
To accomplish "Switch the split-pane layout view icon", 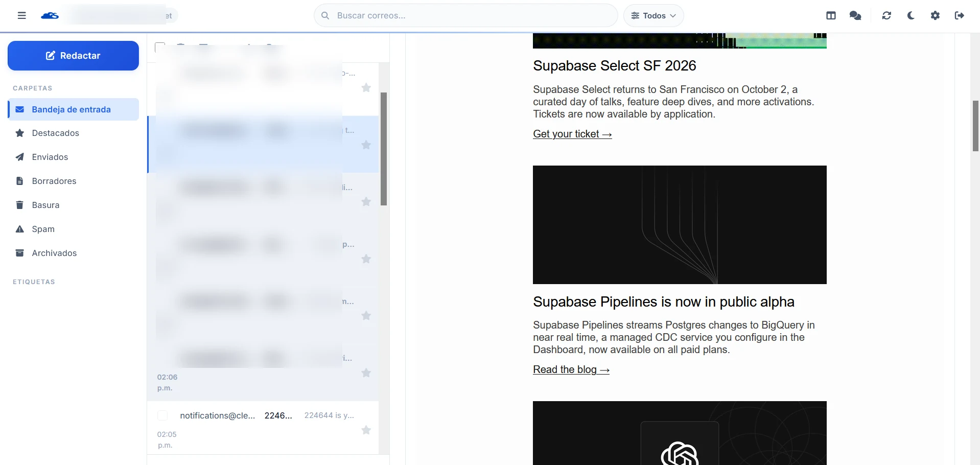I will [831, 15].
